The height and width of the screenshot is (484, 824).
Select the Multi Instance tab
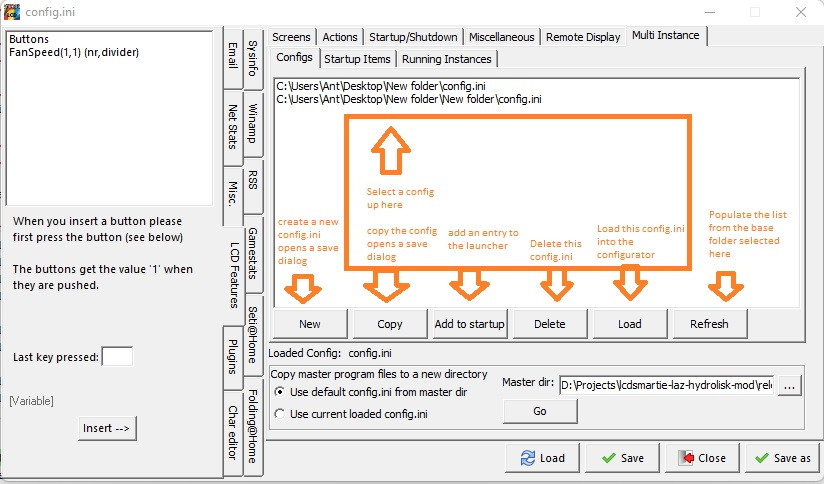tap(666, 36)
